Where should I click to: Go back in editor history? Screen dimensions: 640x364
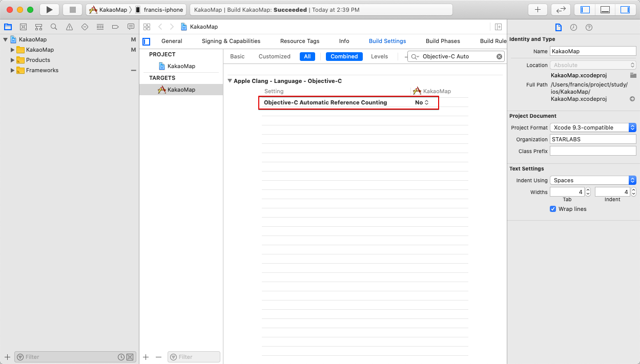pyautogui.click(x=160, y=27)
